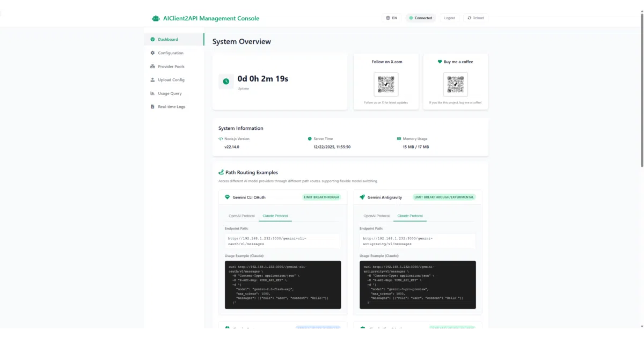Screen dimensions: 644x338
Task: Click the green clock Uptime icon
Action: (226, 81)
